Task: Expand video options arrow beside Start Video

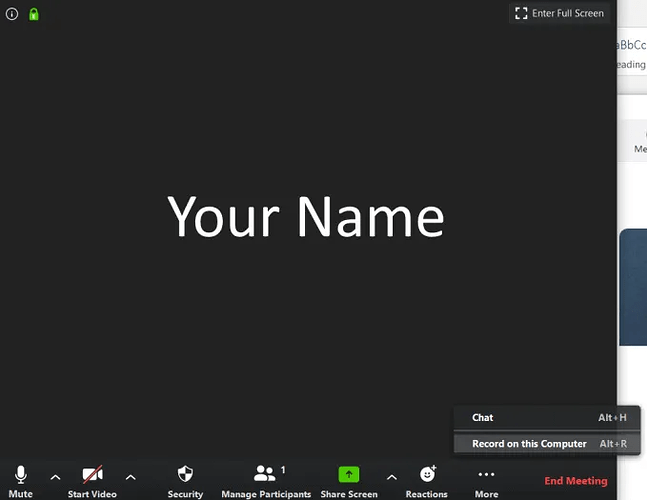Action: (x=130, y=478)
